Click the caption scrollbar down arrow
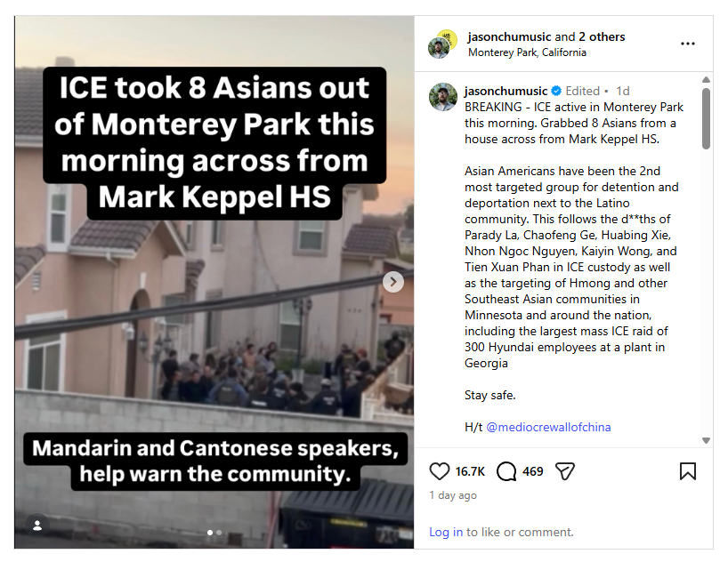 point(706,440)
